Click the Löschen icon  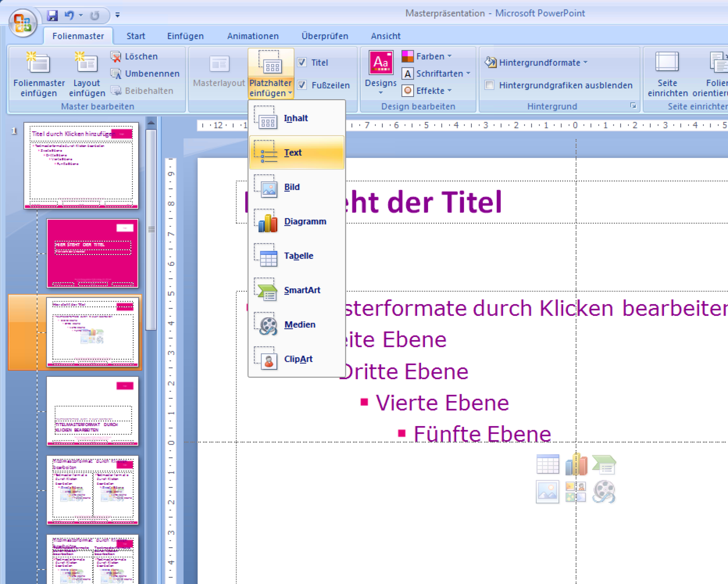[116, 56]
